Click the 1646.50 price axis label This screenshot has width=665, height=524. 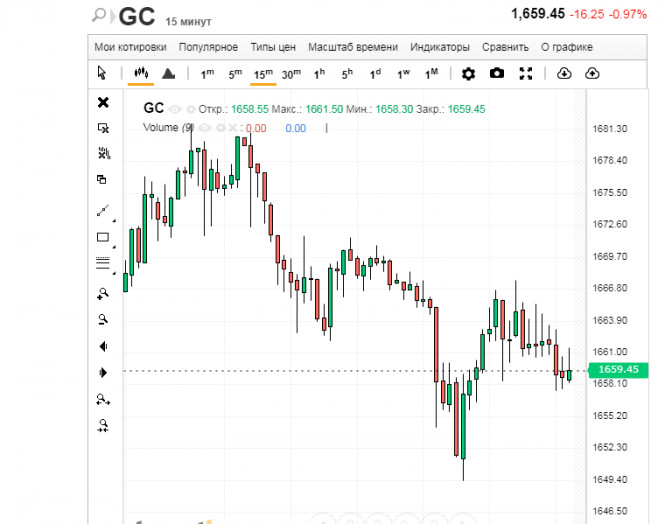point(609,511)
